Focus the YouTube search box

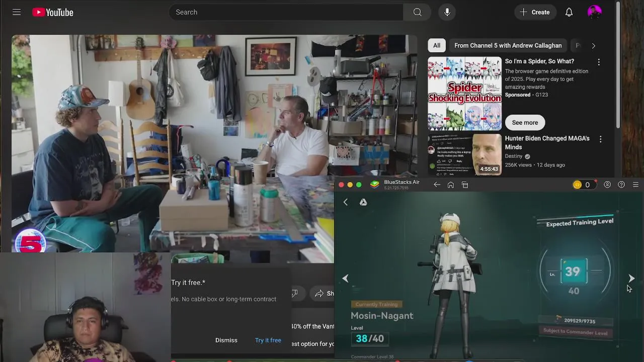(286, 12)
